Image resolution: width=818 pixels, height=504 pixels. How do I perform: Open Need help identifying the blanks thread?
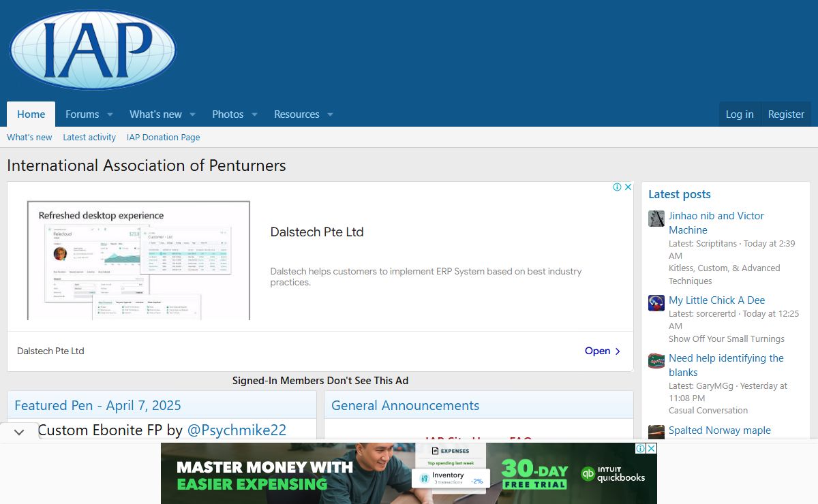[726, 365]
